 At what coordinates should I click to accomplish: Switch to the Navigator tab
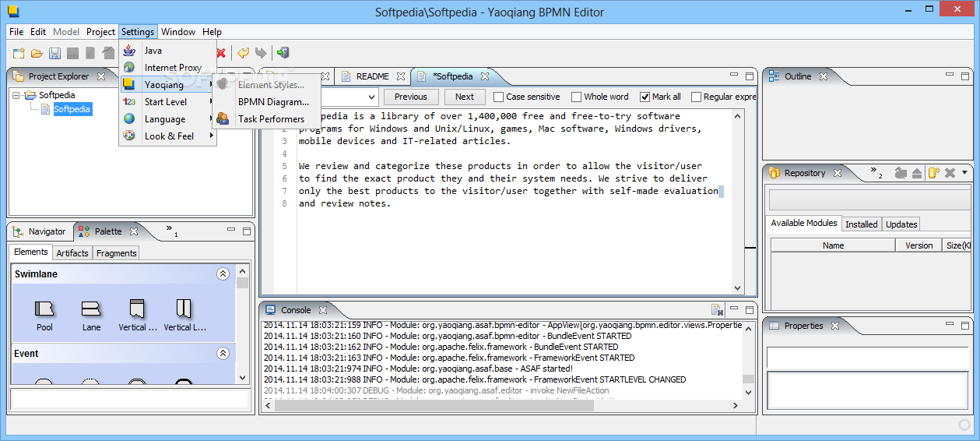[x=40, y=231]
